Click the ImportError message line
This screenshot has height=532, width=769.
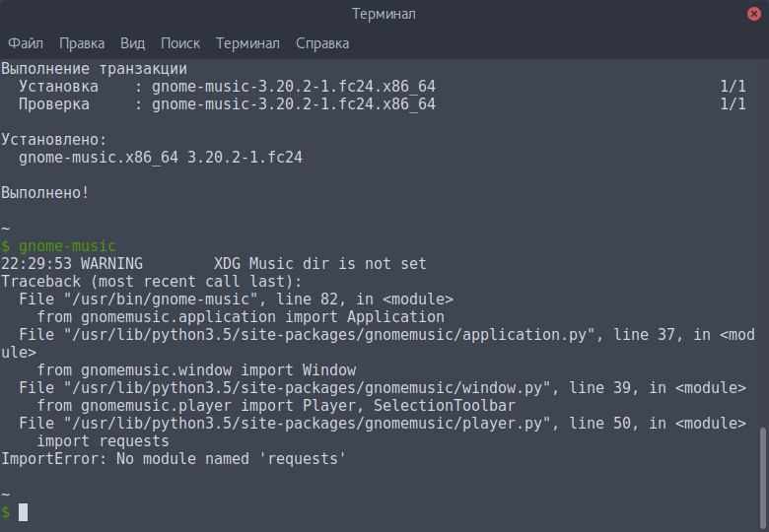coord(174,459)
